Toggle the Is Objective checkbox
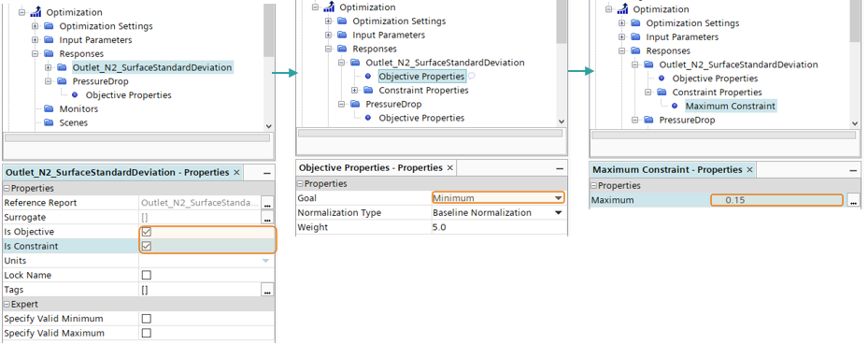Screen dimensions: 868x344 coord(147,232)
